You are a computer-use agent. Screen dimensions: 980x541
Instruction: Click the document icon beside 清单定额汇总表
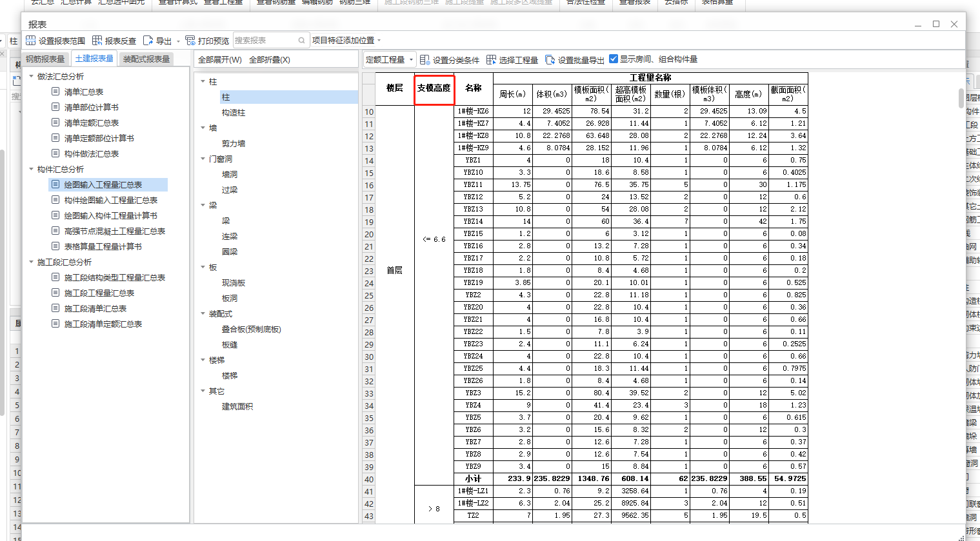pos(55,123)
